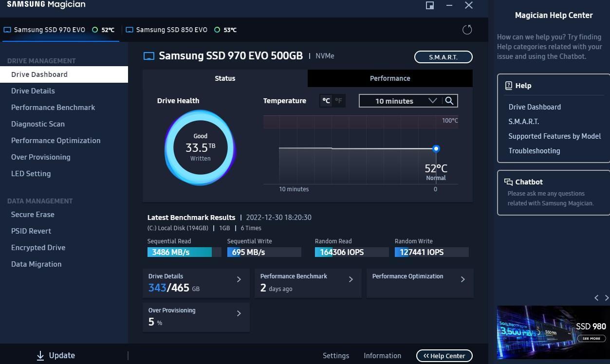Click the 52°C temperature graph point
610x364 pixels.
(x=436, y=148)
